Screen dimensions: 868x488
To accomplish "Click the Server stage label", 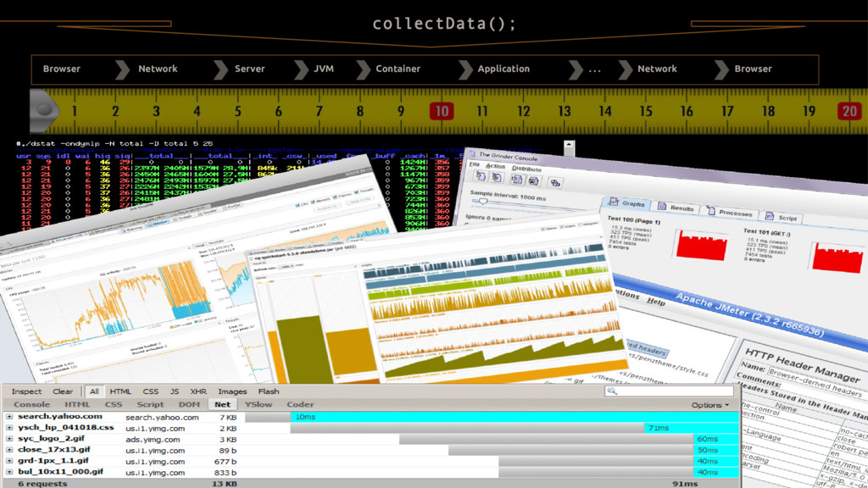I will pos(250,69).
